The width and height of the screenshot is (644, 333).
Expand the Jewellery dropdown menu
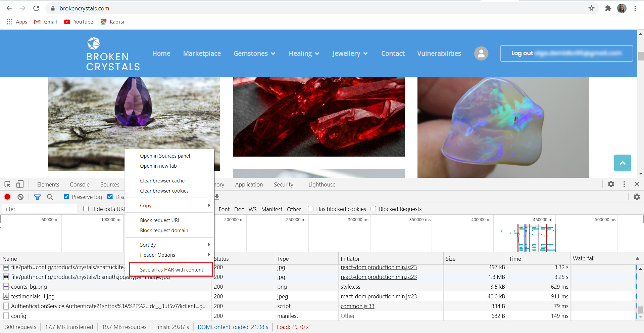[350, 53]
